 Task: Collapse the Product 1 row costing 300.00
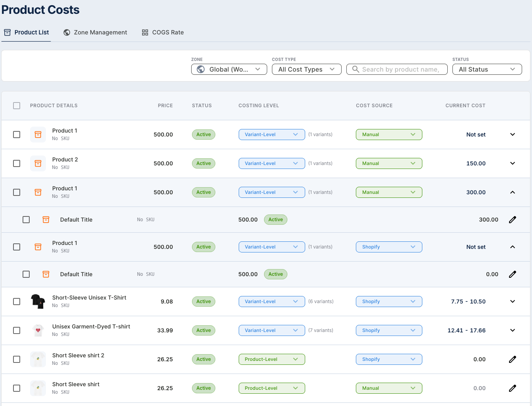[513, 192]
